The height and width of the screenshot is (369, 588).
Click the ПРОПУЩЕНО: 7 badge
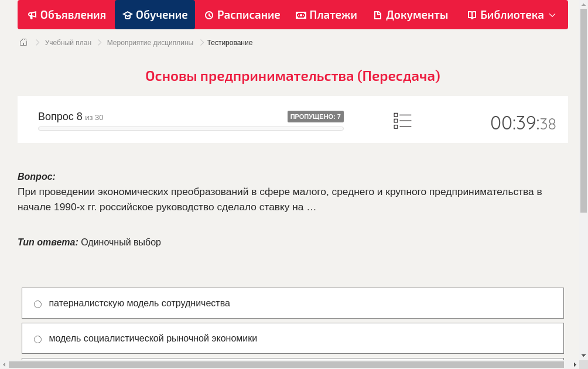click(x=316, y=116)
